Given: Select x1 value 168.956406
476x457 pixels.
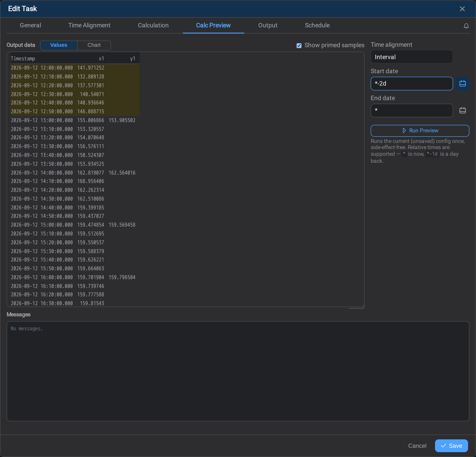Looking at the screenshot, I should pos(91,181).
